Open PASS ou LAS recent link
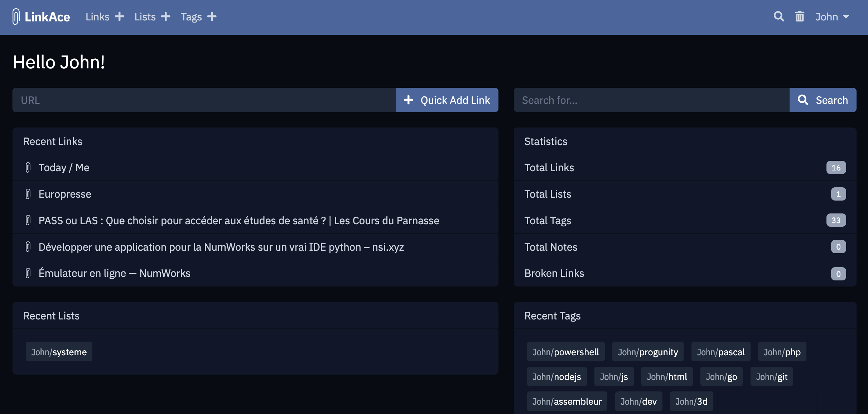This screenshot has width=868, height=414. [x=238, y=221]
